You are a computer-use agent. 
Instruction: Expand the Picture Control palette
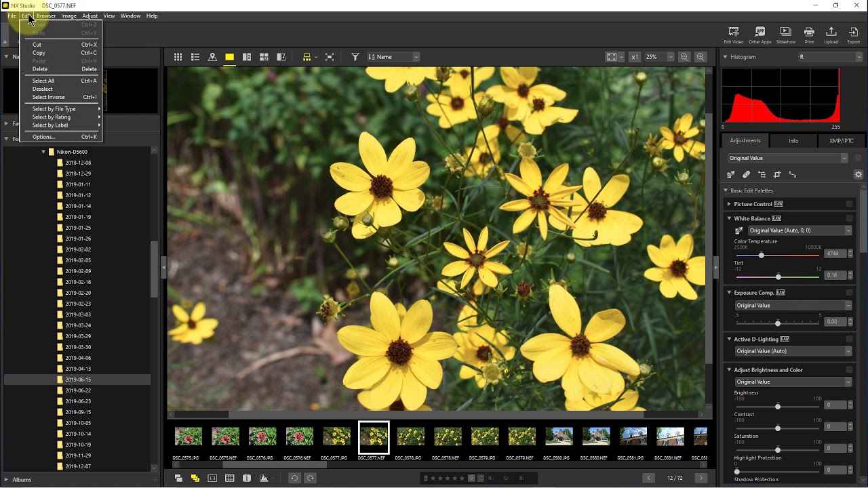point(729,204)
